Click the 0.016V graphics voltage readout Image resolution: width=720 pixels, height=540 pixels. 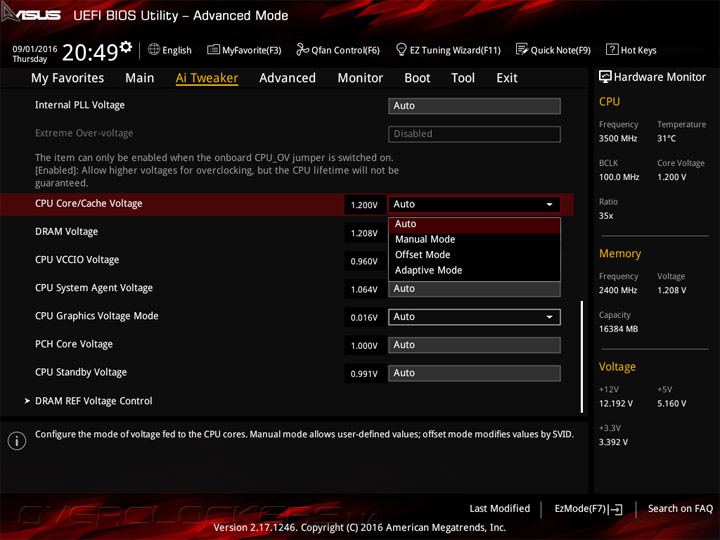point(364,317)
